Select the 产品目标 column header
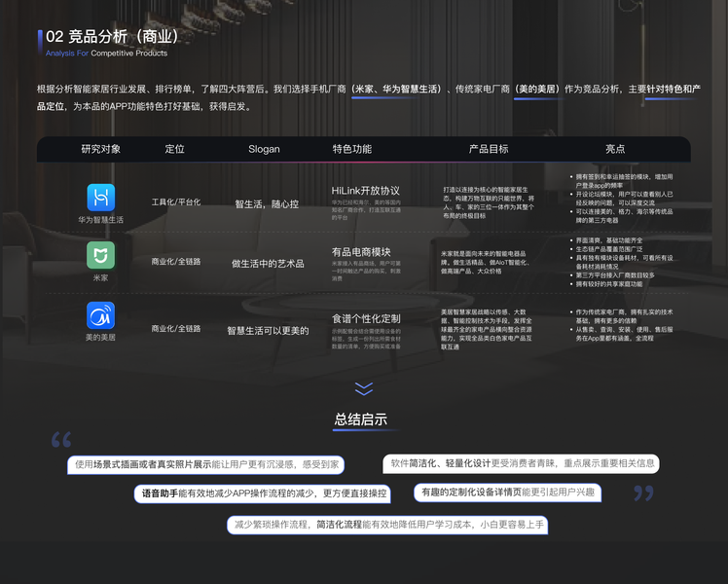 (x=489, y=149)
